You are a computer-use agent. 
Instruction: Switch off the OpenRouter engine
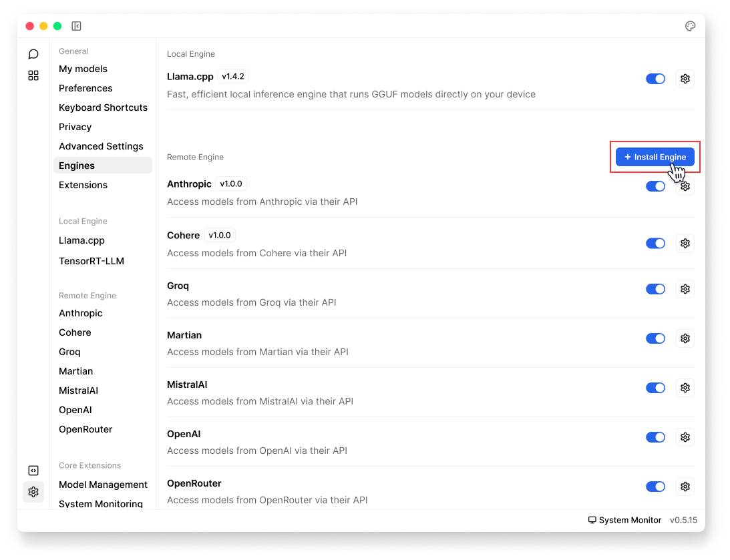[655, 487]
